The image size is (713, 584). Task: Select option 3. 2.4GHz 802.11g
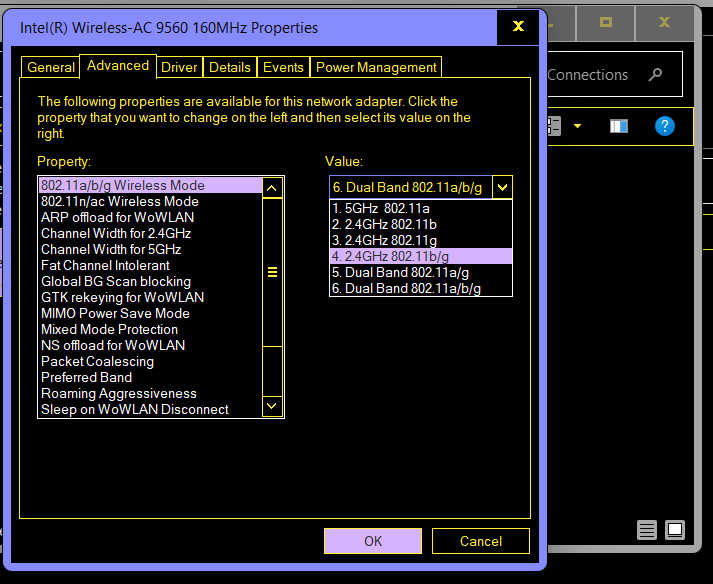421,240
